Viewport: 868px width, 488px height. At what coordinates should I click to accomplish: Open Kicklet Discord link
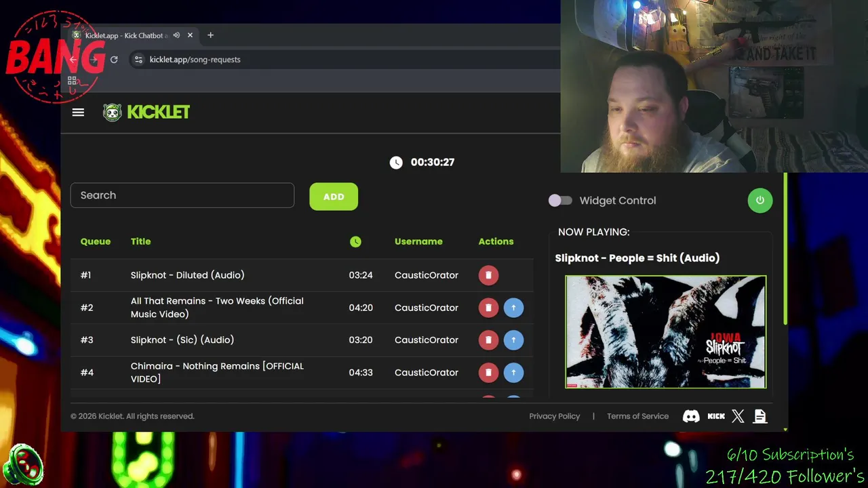691,416
